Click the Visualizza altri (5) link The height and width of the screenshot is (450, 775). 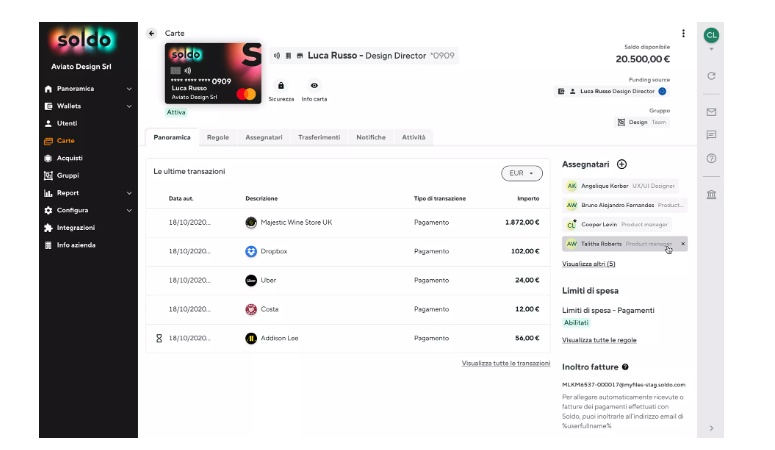point(589,264)
